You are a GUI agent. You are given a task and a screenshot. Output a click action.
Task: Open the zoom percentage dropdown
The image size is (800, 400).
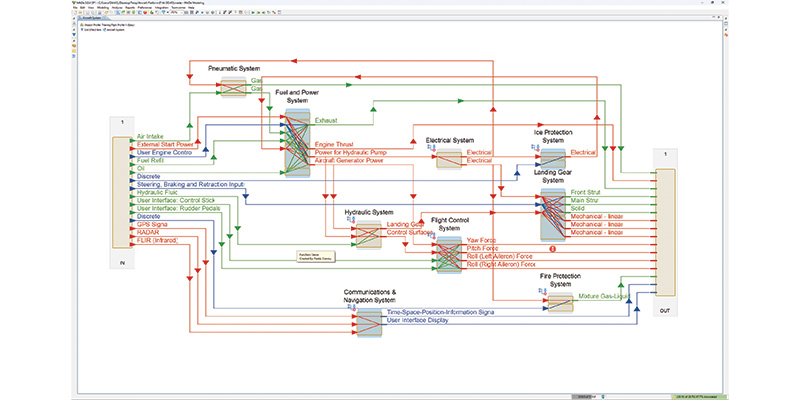coord(177,12)
